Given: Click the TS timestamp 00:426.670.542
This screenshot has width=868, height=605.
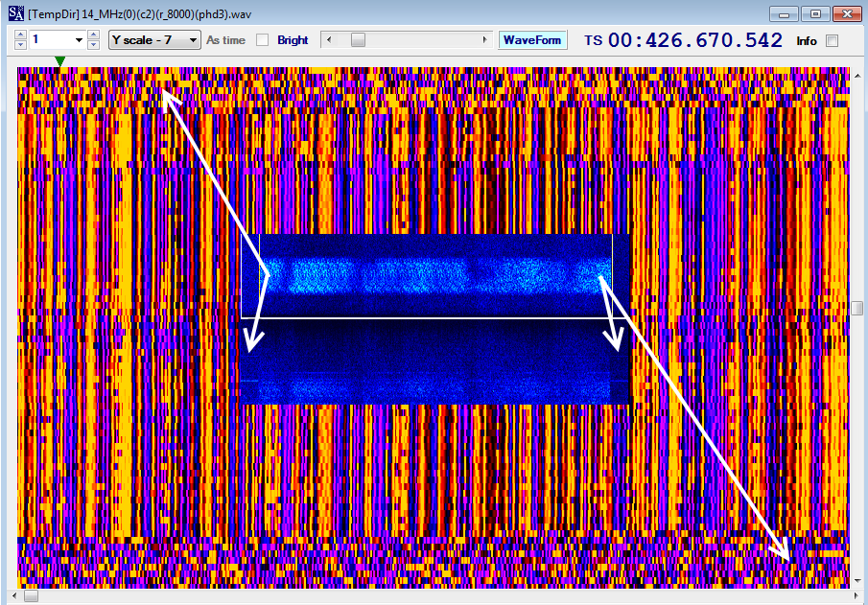Looking at the screenshot, I should click(x=695, y=40).
